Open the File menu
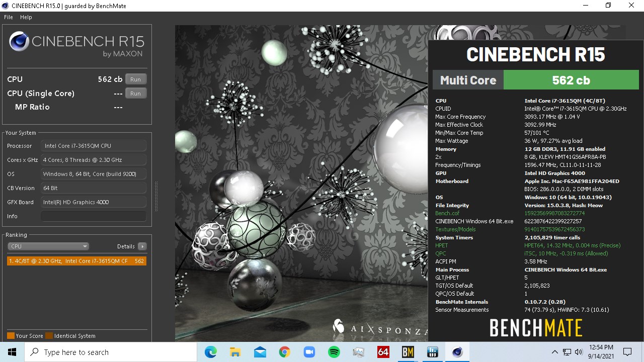The width and height of the screenshot is (644, 362). pyautogui.click(x=8, y=17)
